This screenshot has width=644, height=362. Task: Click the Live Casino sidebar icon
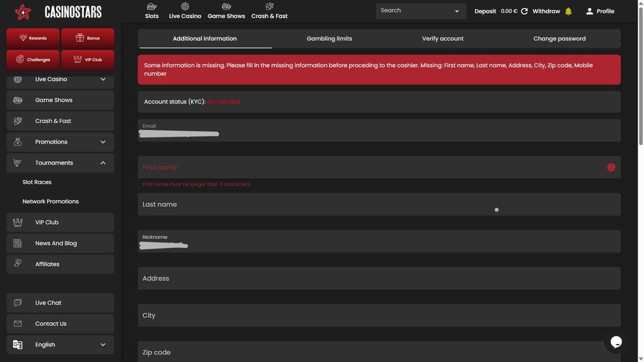tap(18, 79)
